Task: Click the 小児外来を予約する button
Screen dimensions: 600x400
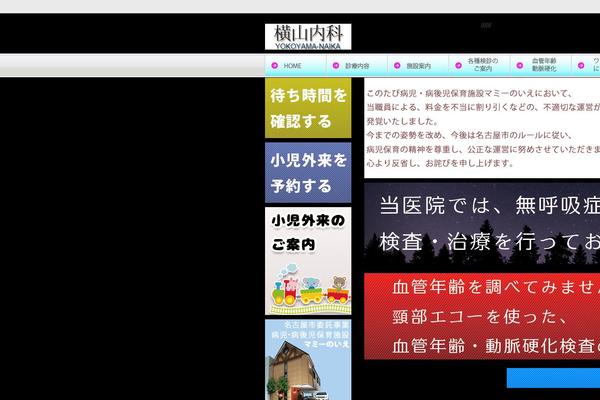Action: (308, 173)
